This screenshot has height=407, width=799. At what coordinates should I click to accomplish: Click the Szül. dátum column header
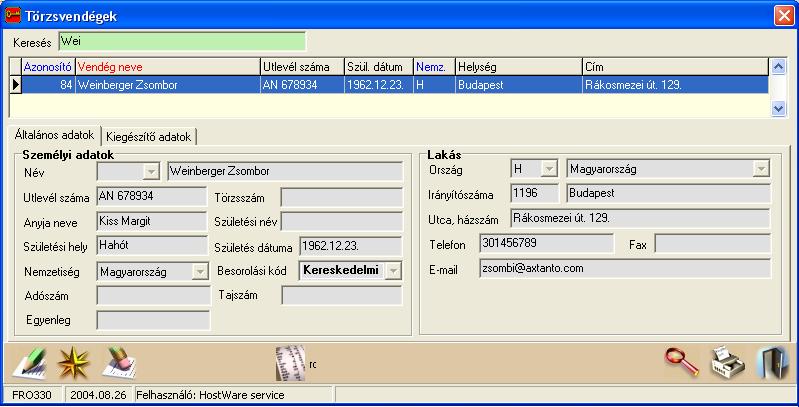coord(379,67)
